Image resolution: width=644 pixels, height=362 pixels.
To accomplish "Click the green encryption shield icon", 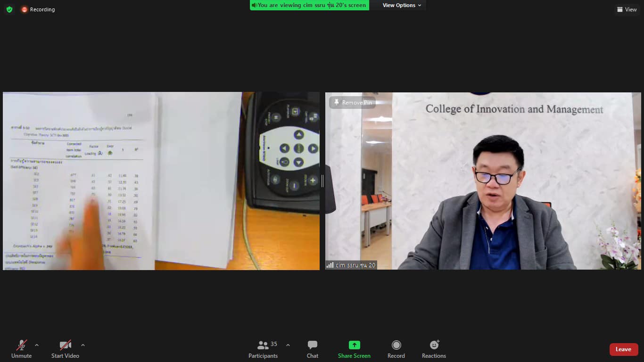I will (x=9, y=9).
